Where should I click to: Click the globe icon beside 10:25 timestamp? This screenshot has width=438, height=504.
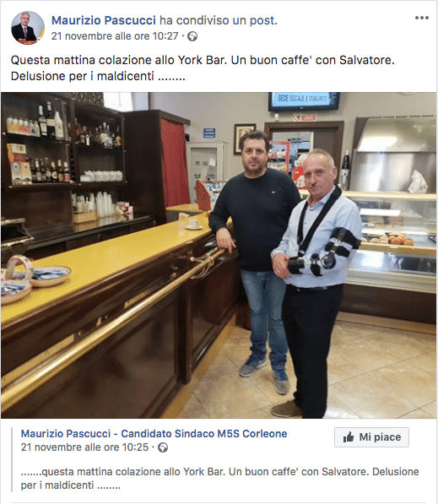pos(163,447)
